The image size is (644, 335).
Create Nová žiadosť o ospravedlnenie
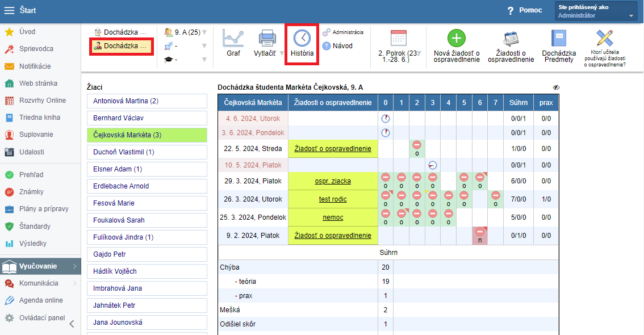pos(457,38)
